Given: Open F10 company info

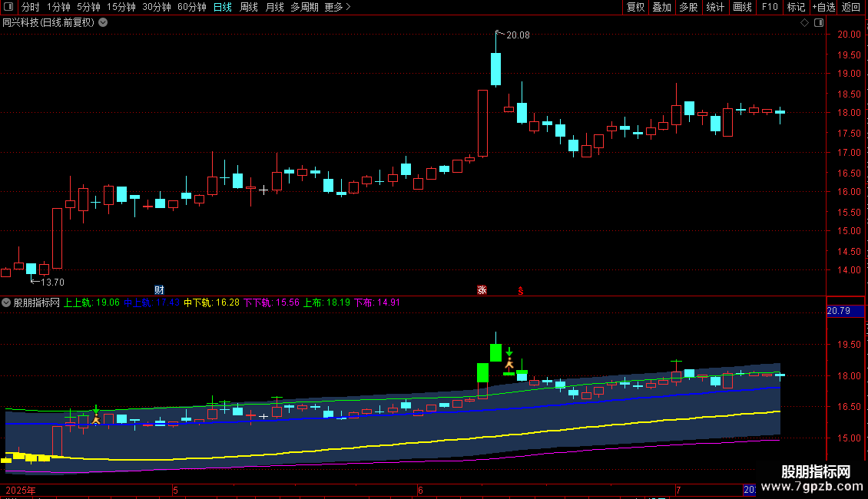Looking at the screenshot, I should pyautogui.click(x=770, y=7).
